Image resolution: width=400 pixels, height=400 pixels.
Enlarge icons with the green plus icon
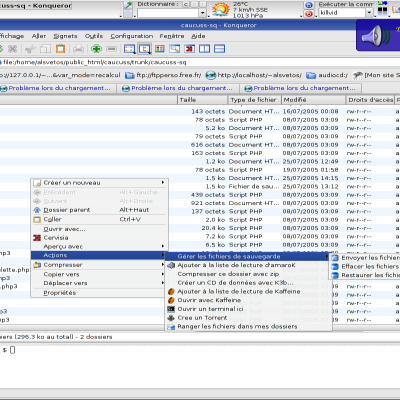tap(97, 49)
